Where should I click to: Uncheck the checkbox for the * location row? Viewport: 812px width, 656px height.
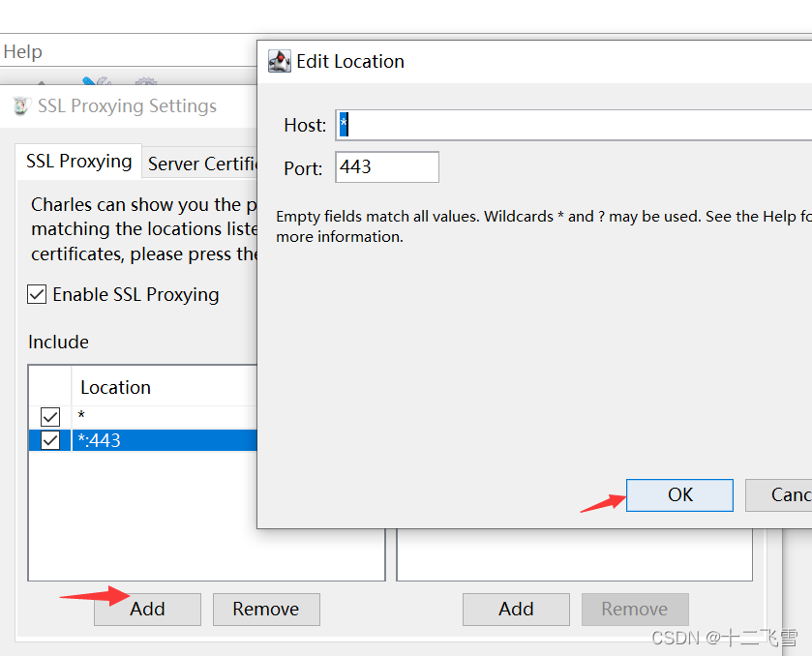50,416
